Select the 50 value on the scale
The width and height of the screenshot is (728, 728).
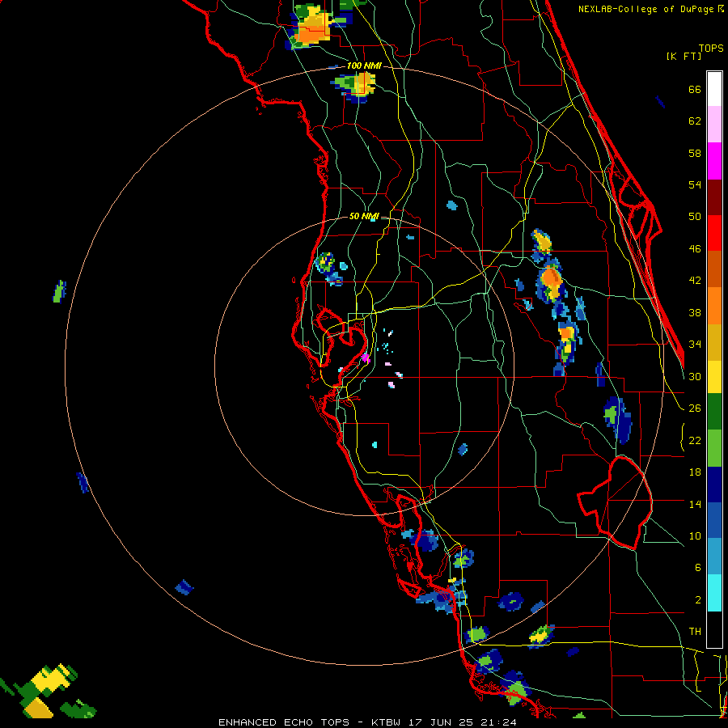pos(695,217)
